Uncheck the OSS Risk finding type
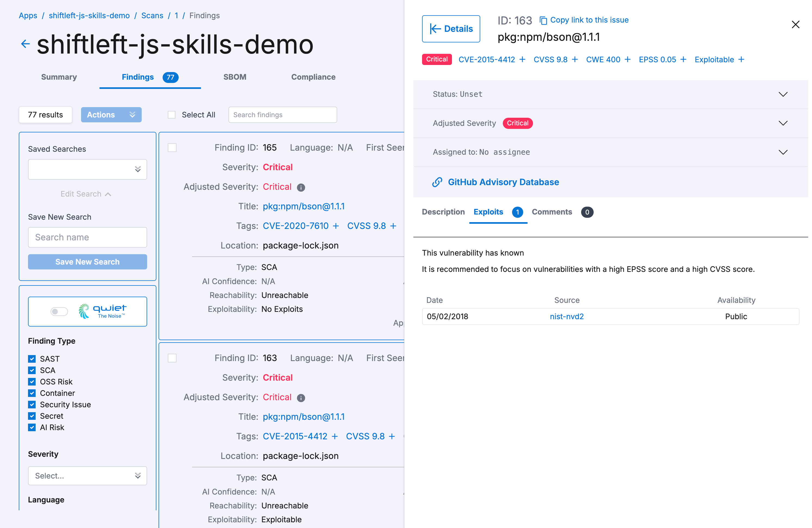 coord(32,382)
